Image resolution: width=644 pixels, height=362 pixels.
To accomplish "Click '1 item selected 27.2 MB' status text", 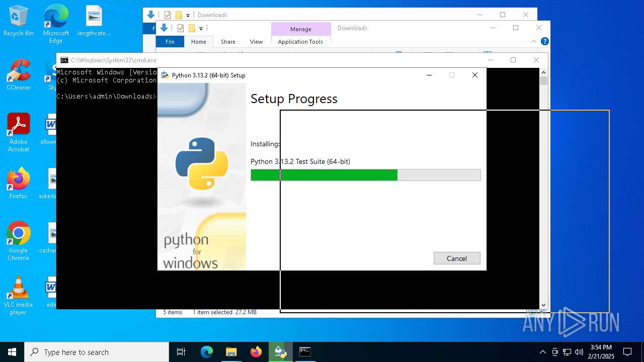I will click(224, 312).
